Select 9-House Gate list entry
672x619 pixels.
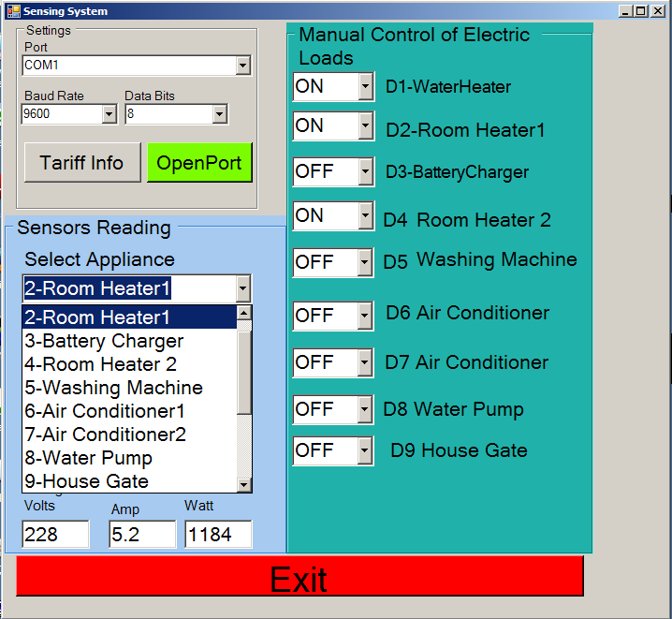(86, 481)
